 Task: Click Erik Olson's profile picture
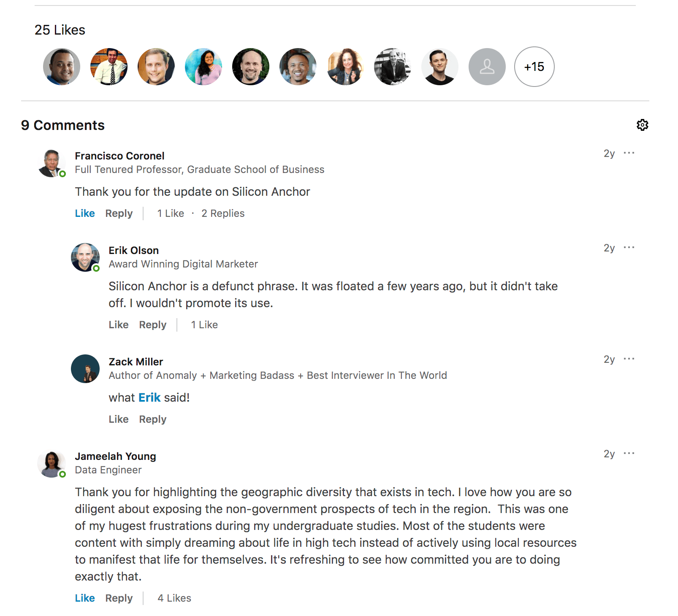tap(85, 257)
